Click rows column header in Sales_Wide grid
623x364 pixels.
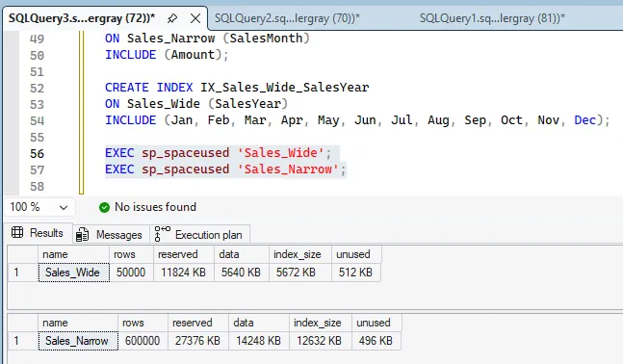131,254
